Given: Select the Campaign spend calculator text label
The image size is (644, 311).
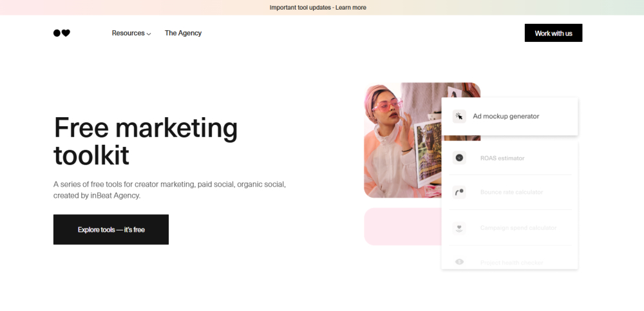Looking at the screenshot, I should [x=518, y=228].
